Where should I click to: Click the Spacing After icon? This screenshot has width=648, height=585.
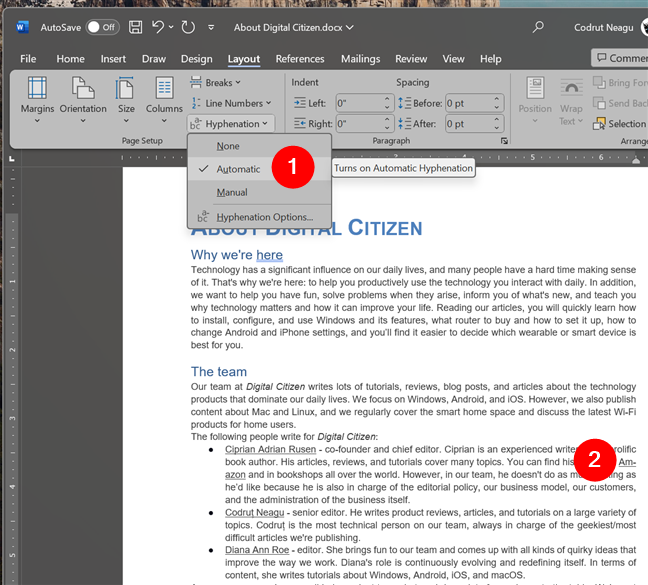(405, 124)
